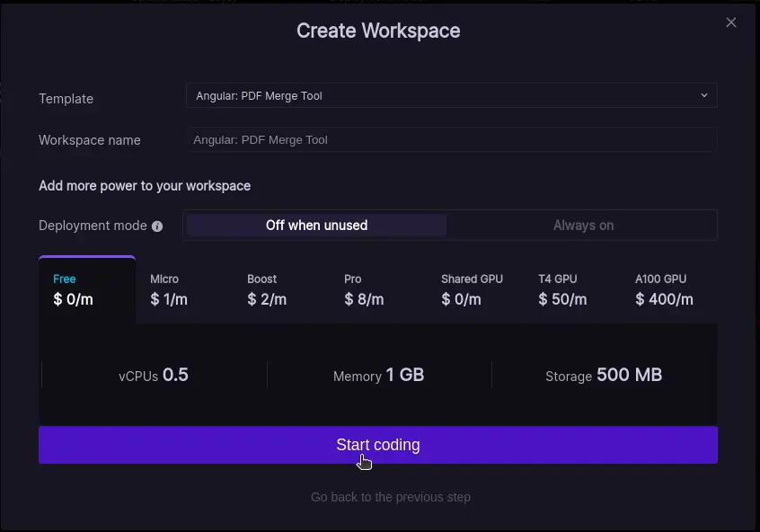The image size is (760, 532).
Task: Click the Workspace name input field
Action: click(451, 139)
